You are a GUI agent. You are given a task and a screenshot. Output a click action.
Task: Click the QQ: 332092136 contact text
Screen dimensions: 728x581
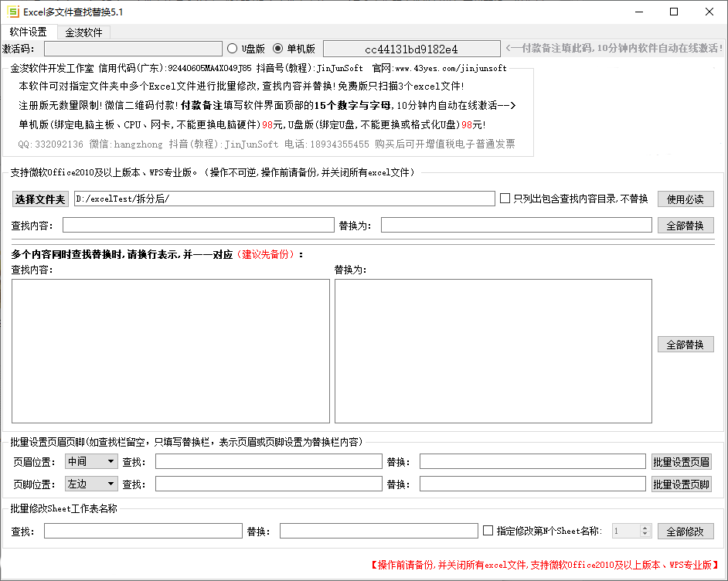(x=50, y=144)
